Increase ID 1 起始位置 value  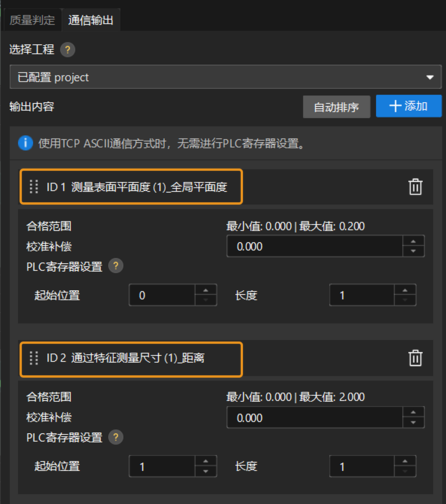click(206, 290)
